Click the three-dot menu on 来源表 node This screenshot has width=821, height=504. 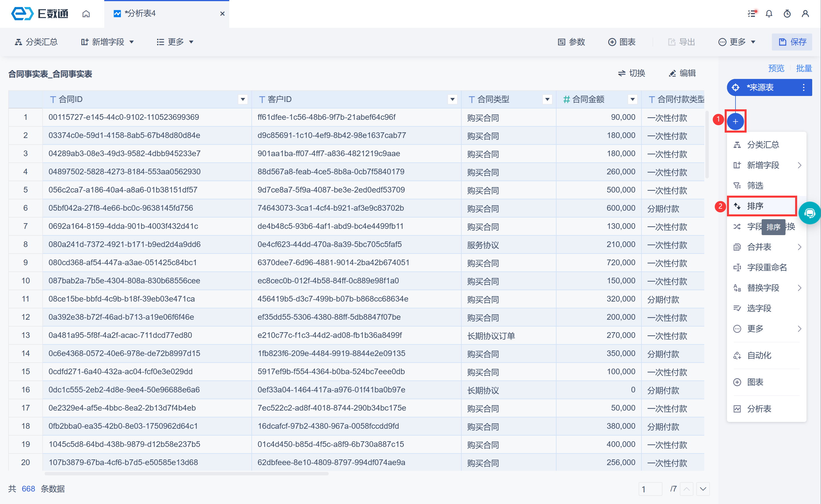(804, 87)
